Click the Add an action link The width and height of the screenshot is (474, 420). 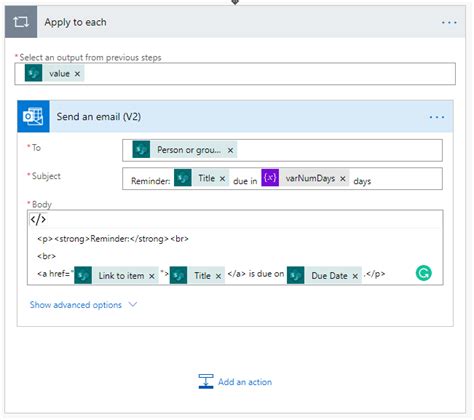(x=245, y=382)
